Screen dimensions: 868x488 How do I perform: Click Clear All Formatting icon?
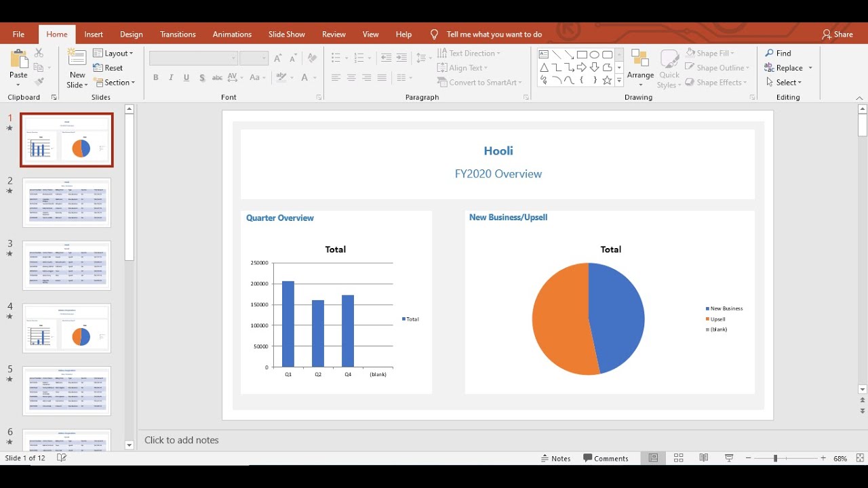[x=312, y=58]
